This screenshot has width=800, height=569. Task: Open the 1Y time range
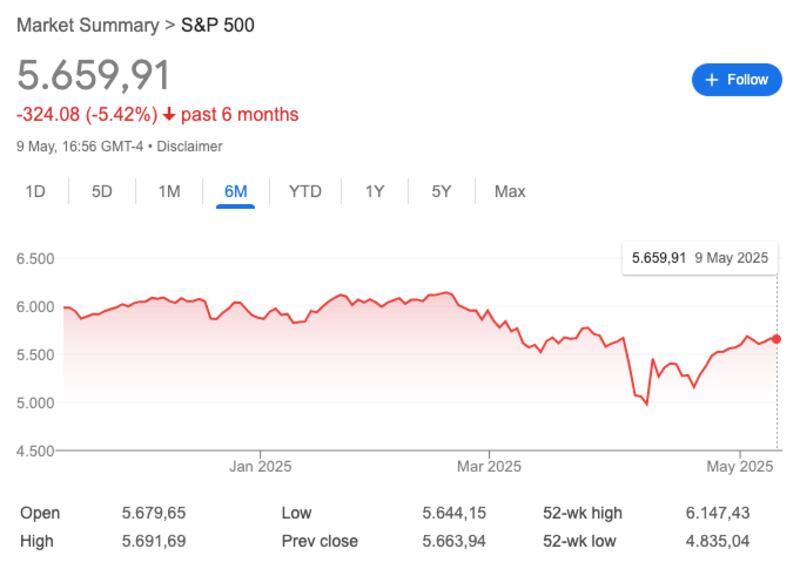point(375,191)
